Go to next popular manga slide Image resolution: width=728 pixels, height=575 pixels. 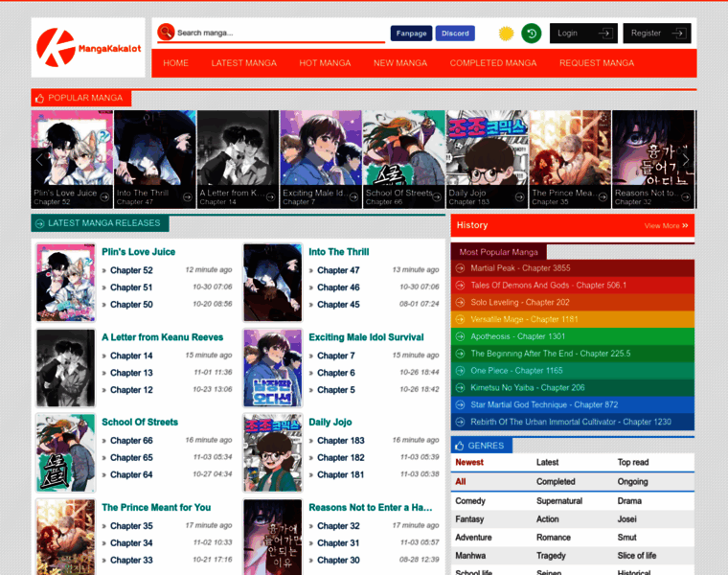(x=686, y=160)
